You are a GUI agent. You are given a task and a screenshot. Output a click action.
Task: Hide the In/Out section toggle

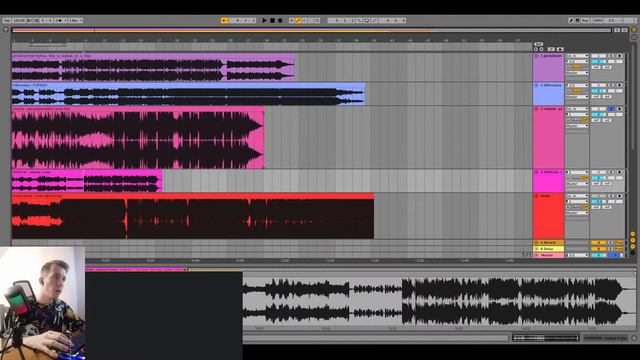pos(633,234)
